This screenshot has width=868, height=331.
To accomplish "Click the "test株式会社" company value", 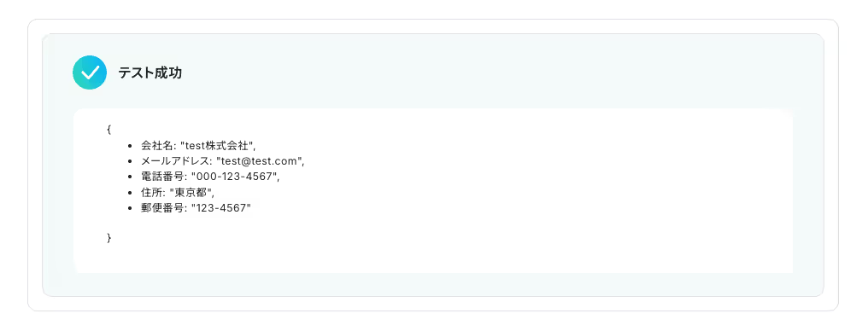I will click(218, 146).
